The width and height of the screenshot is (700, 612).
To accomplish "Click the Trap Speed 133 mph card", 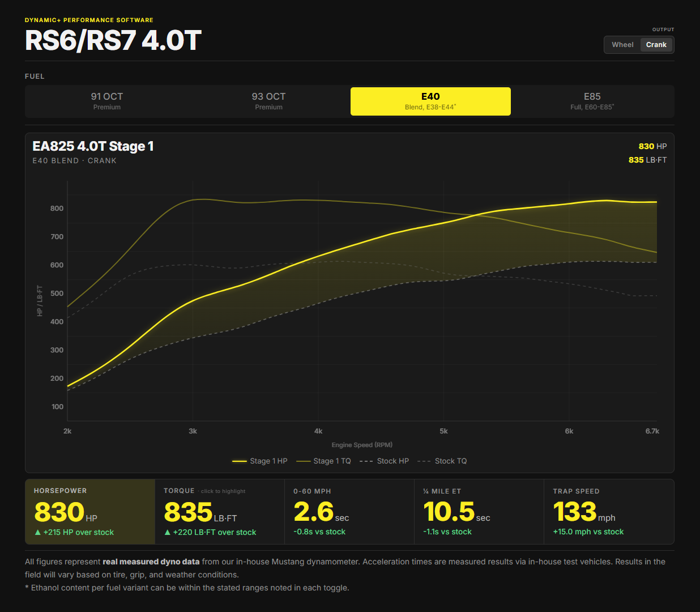I will (609, 512).
